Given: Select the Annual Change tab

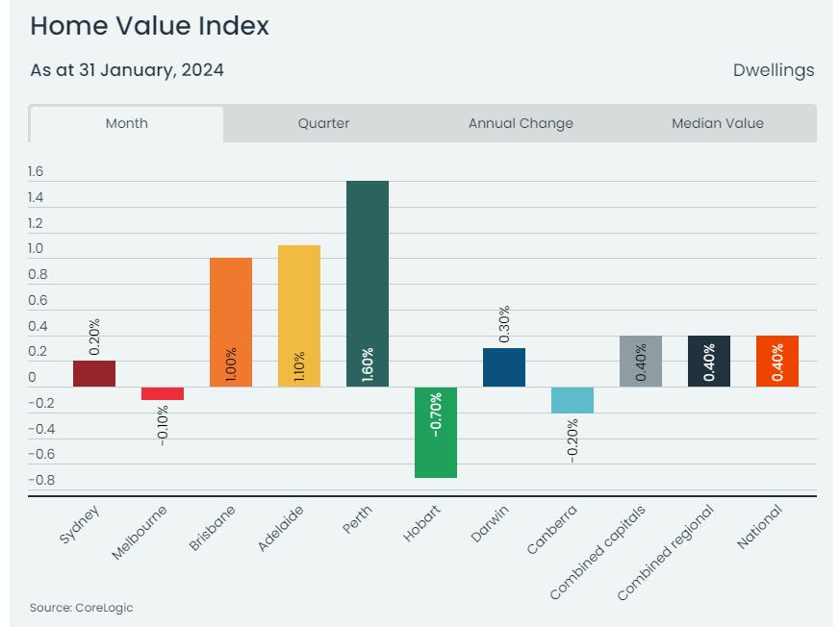Looking at the screenshot, I should coord(521,124).
